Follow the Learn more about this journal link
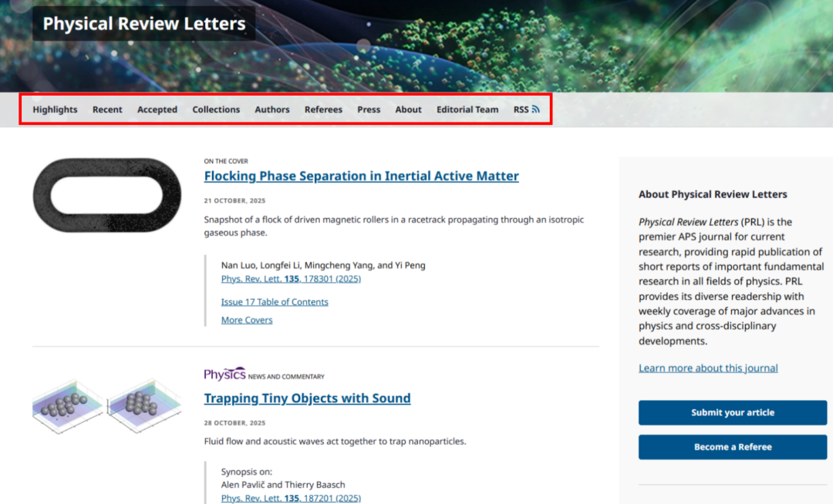833x504 pixels. point(708,368)
